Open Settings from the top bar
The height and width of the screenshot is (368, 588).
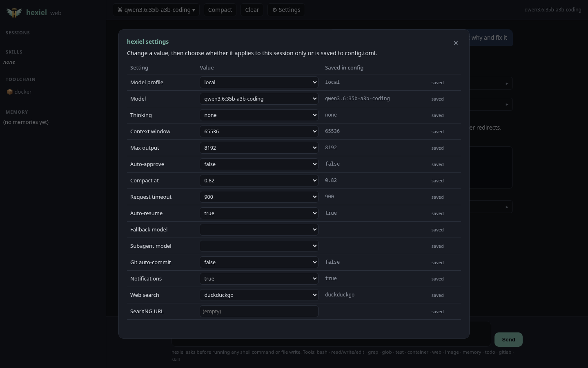pyautogui.click(x=286, y=10)
